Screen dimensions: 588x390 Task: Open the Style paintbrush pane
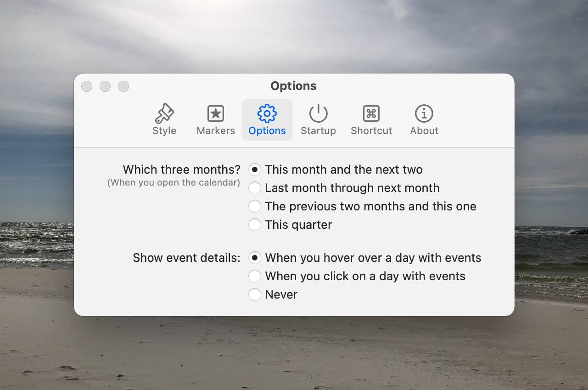pyautogui.click(x=164, y=120)
